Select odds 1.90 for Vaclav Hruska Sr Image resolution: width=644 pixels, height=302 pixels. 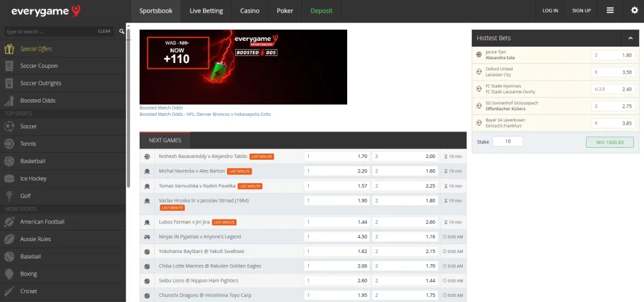(x=337, y=201)
